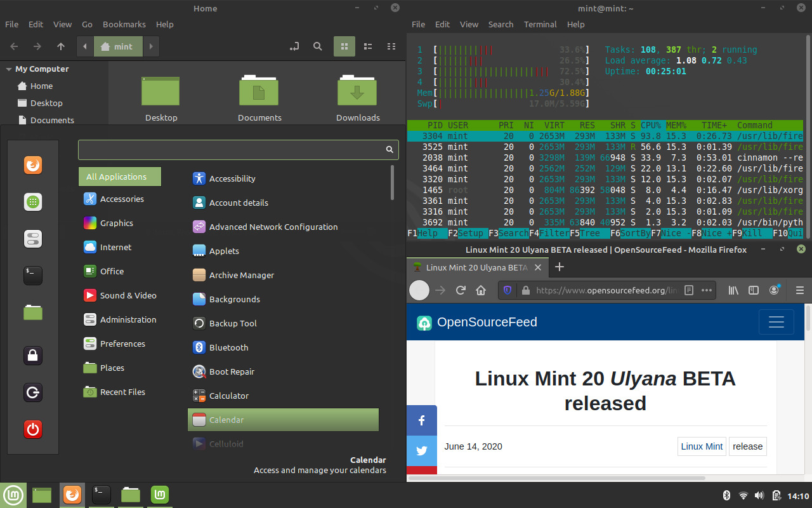Screen dimensions: 812x508
Task: Launch Firefox from menu favorites sidebar
Action: [x=33, y=165]
